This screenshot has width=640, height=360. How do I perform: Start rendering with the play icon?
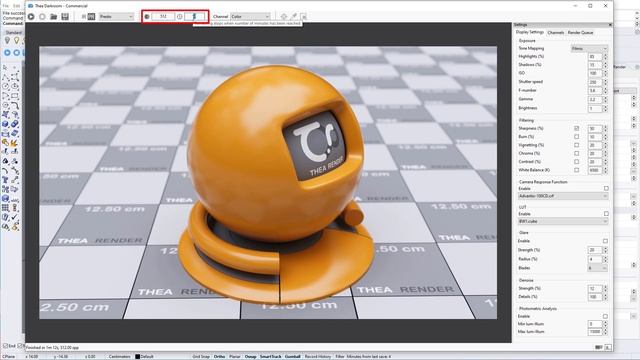pyautogui.click(x=31, y=17)
